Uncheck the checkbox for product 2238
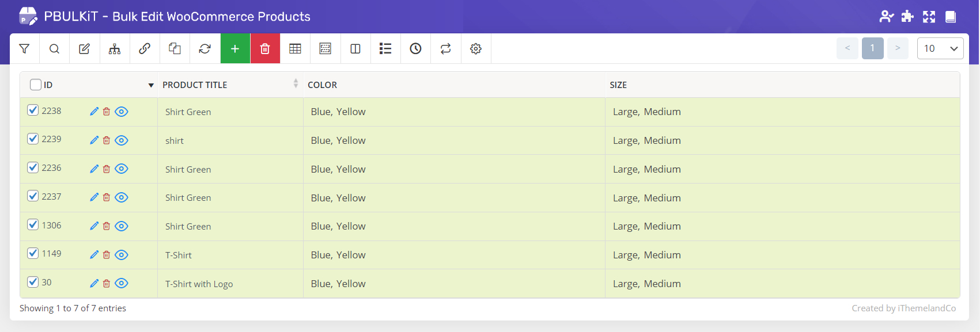The image size is (980, 332). (x=33, y=110)
